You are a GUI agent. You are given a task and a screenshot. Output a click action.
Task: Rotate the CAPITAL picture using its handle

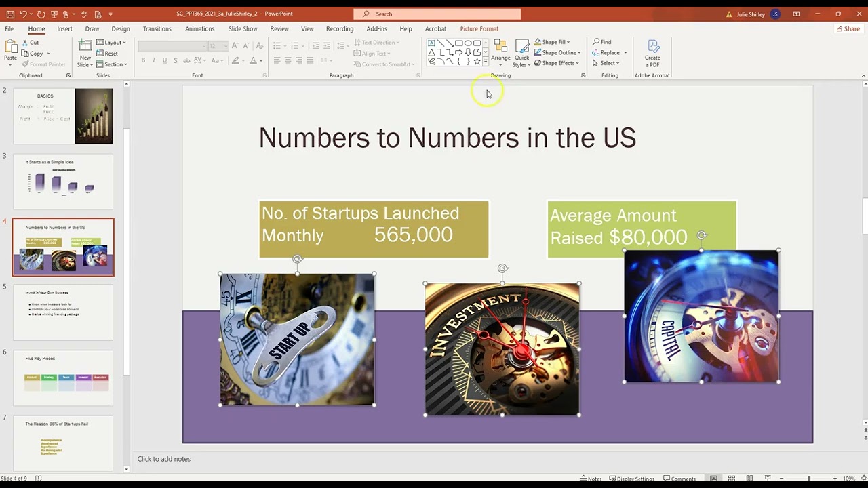(x=702, y=236)
